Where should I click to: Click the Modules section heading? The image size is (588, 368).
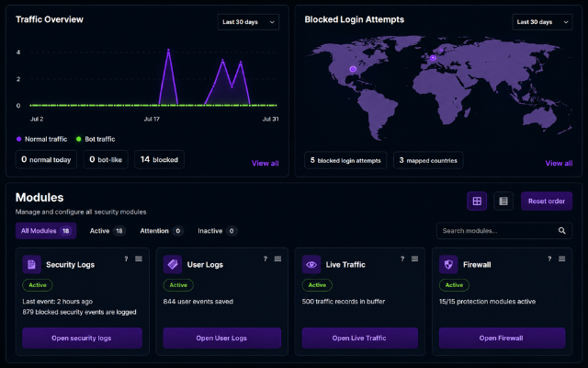pyautogui.click(x=40, y=198)
